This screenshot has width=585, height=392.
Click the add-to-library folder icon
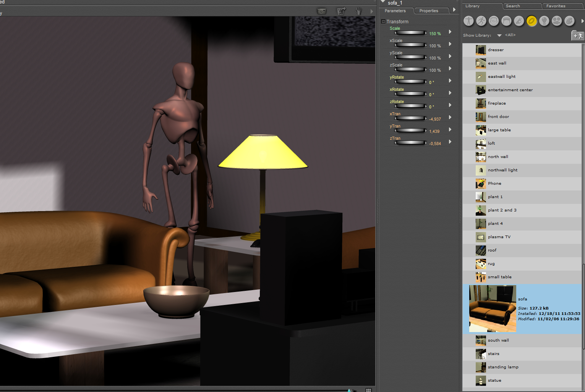tap(577, 35)
